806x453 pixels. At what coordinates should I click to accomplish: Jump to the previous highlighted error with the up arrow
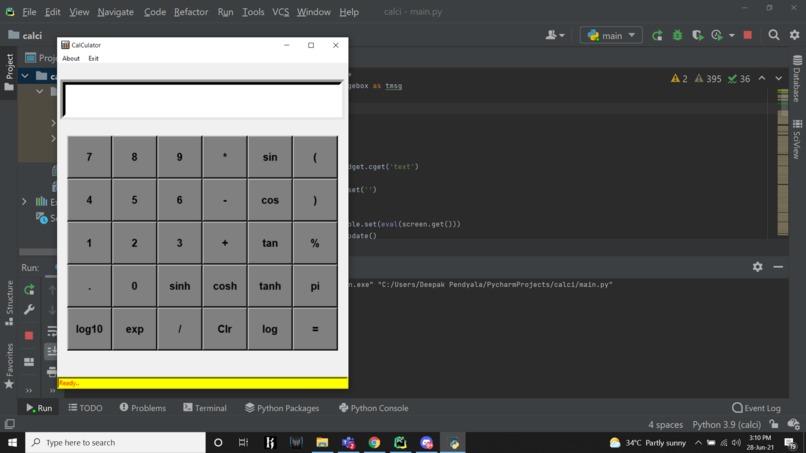pos(762,78)
